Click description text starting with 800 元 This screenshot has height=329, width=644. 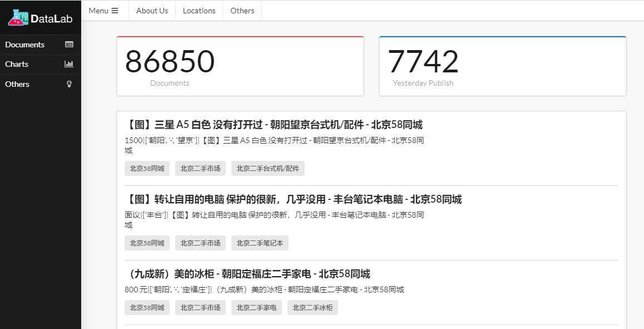click(265, 289)
